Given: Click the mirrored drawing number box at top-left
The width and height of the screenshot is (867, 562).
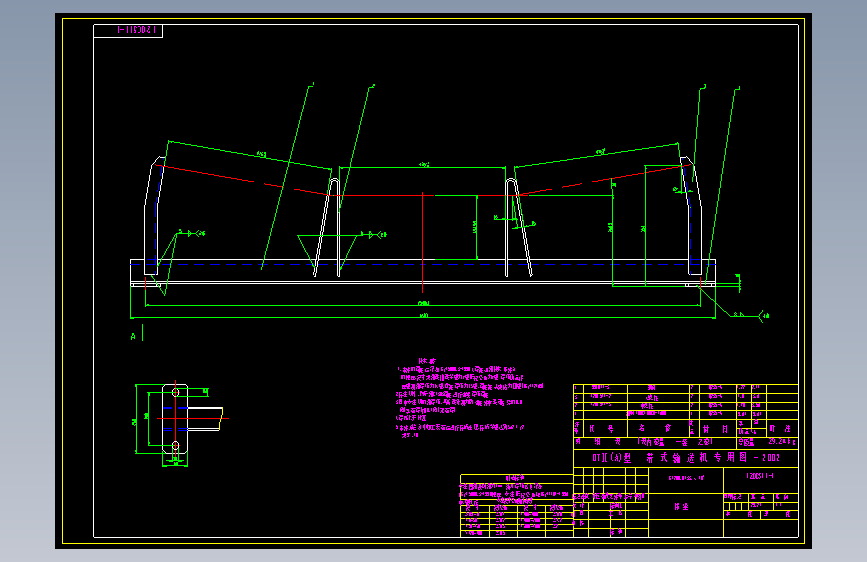Looking at the screenshot, I should (128, 30).
